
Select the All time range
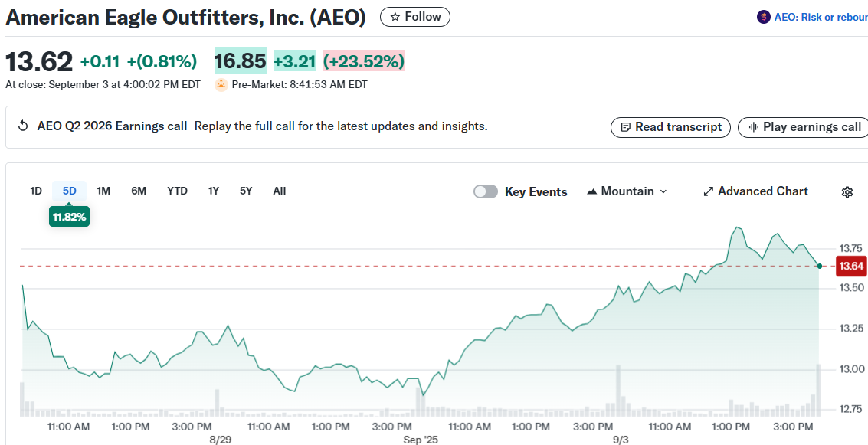click(280, 191)
